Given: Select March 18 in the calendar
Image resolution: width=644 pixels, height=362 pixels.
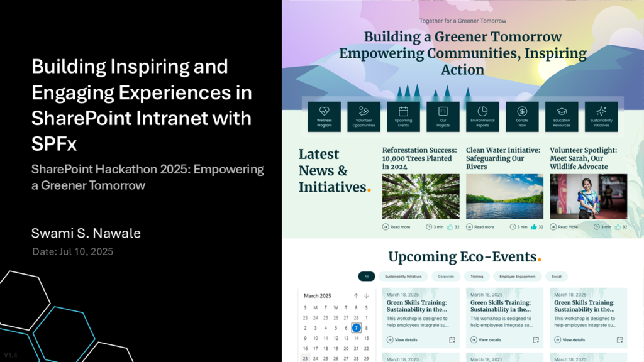Looking at the screenshot, I should [325, 348].
